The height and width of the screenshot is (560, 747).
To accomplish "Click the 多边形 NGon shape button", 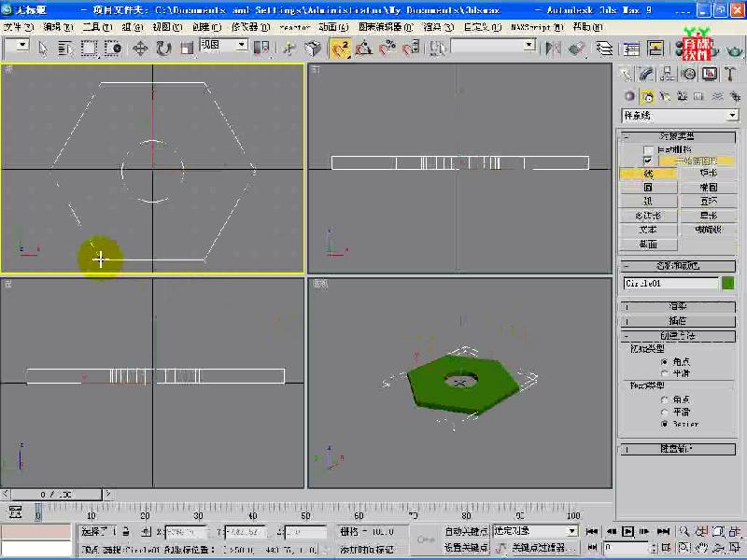I will tap(648, 216).
